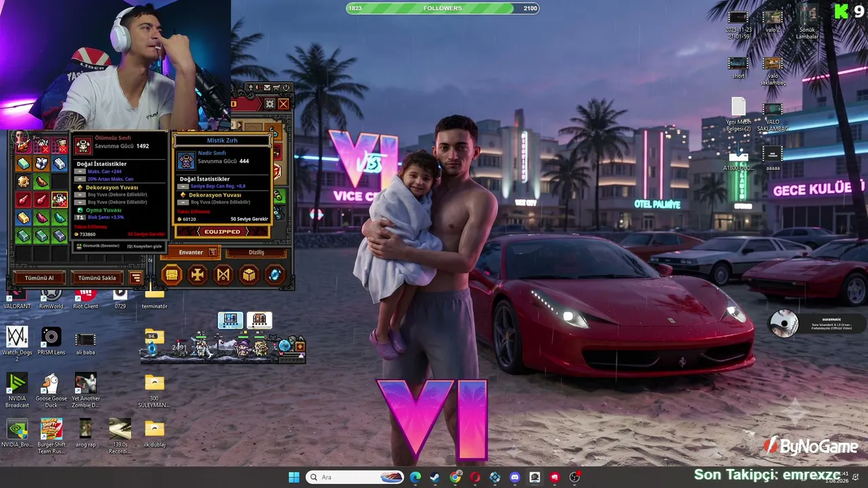Open the 300 SÜLEYMAN... folder

pyautogui.click(x=154, y=391)
